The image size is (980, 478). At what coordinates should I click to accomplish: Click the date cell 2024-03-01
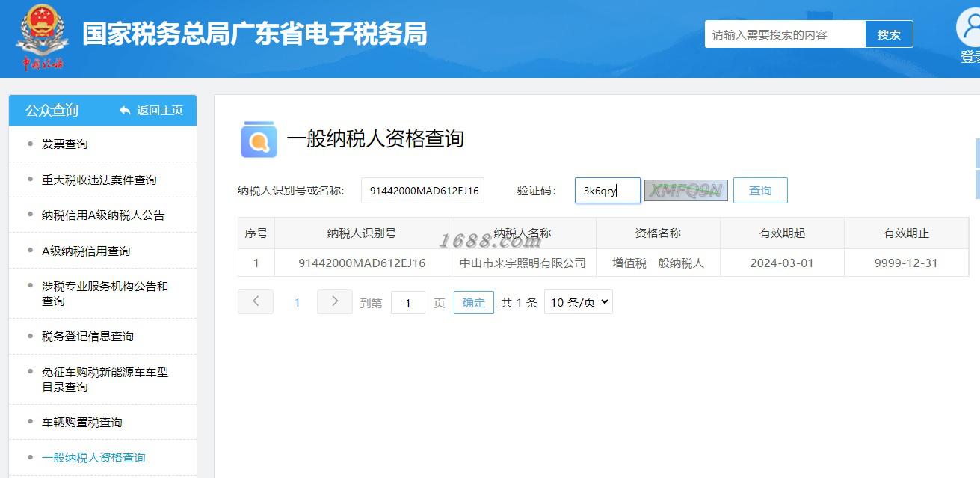point(782,263)
